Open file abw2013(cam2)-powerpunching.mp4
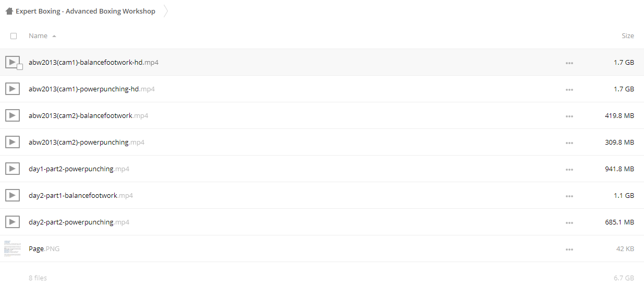This screenshot has width=644, height=296. click(x=87, y=142)
